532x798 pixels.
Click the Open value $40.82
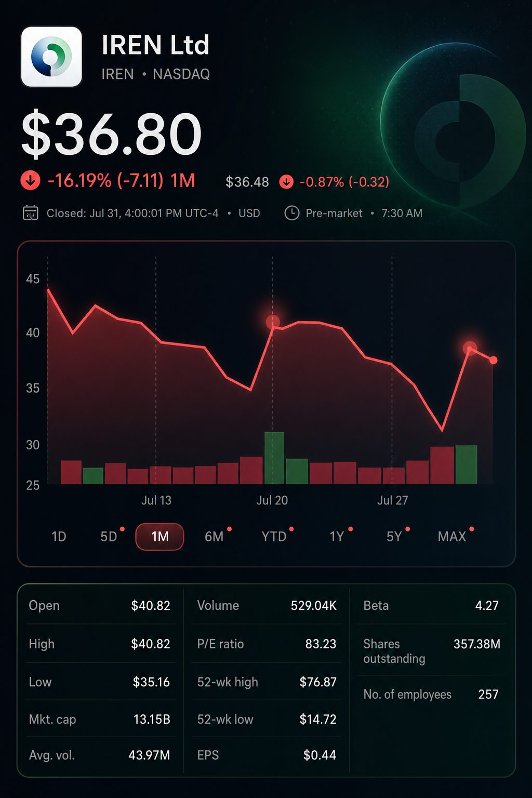pyautogui.click(x=151, y=605)
